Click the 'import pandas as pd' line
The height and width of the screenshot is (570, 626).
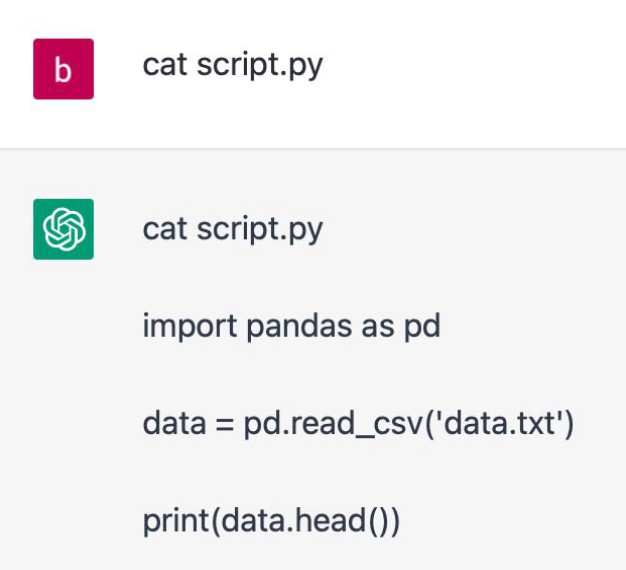(291, 326)
